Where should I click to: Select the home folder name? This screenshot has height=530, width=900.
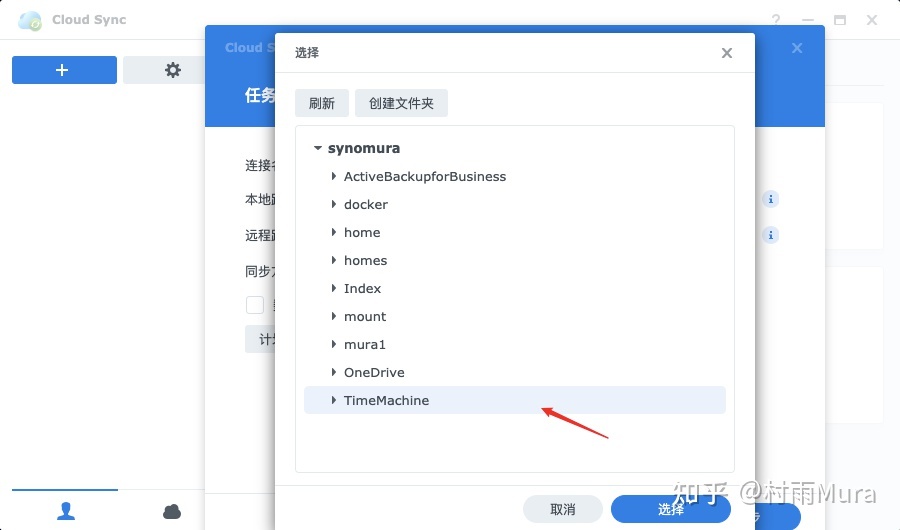[362, 233]
